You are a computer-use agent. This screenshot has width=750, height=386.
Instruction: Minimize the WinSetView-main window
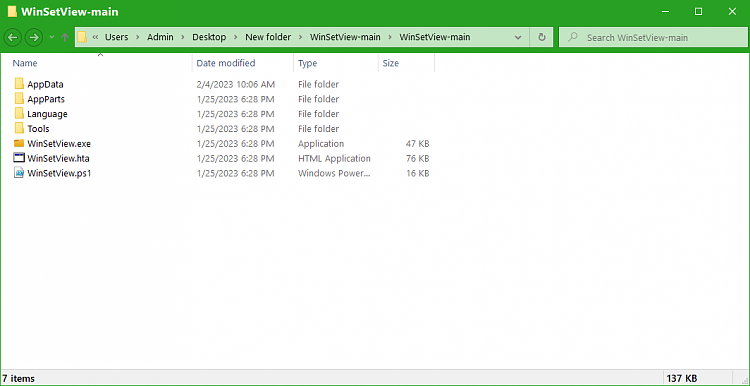point(665,12)
